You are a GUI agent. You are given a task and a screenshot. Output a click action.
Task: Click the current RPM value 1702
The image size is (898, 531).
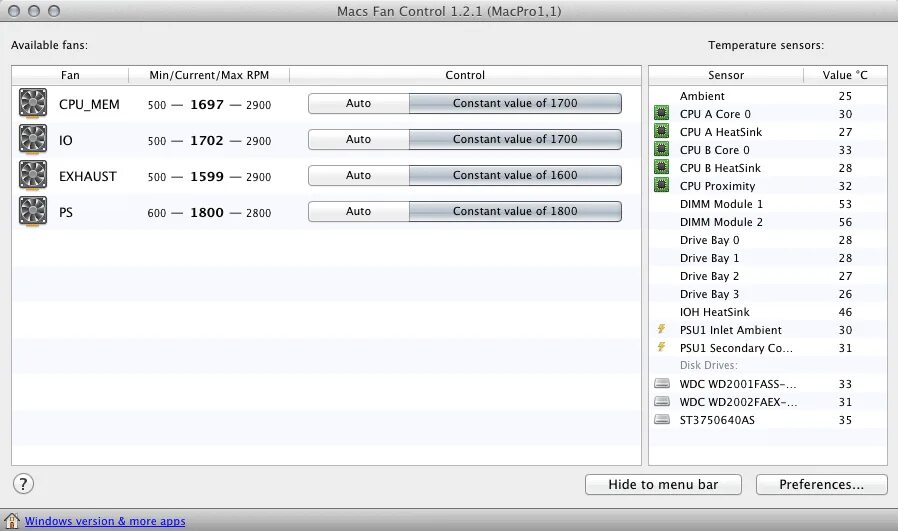pos(207,140)
